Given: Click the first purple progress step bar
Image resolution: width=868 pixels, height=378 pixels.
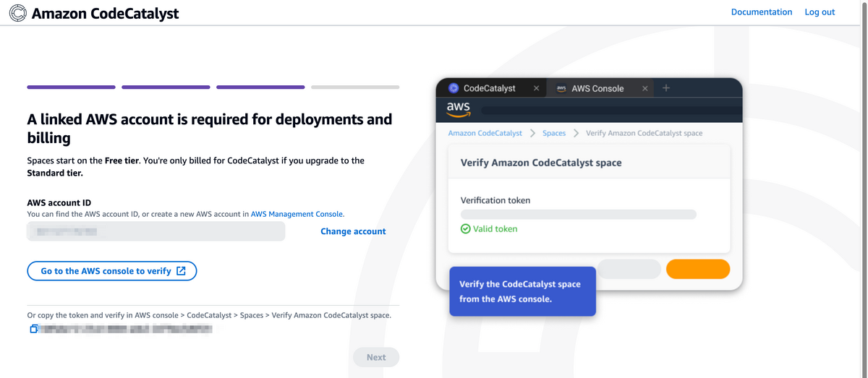Looking at the screenshot, I should (72, 87).
